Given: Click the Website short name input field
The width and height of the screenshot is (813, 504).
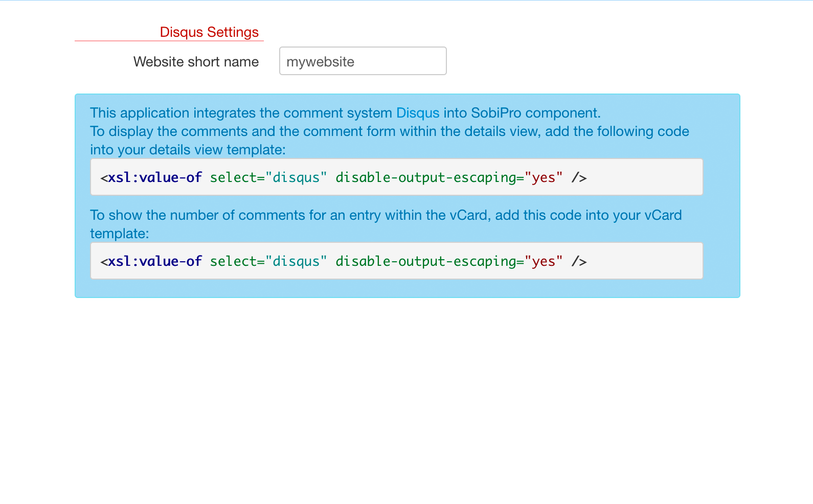Looking at the screenshot, I should pyautogui.click(x=363, y=61).
